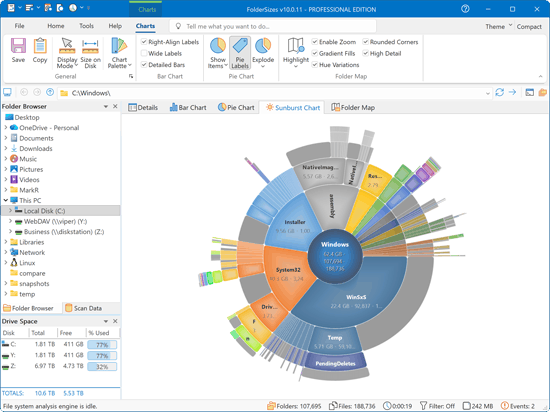
Task: Open the Folder Browser panel menu arrow
Action: [106, 106]
